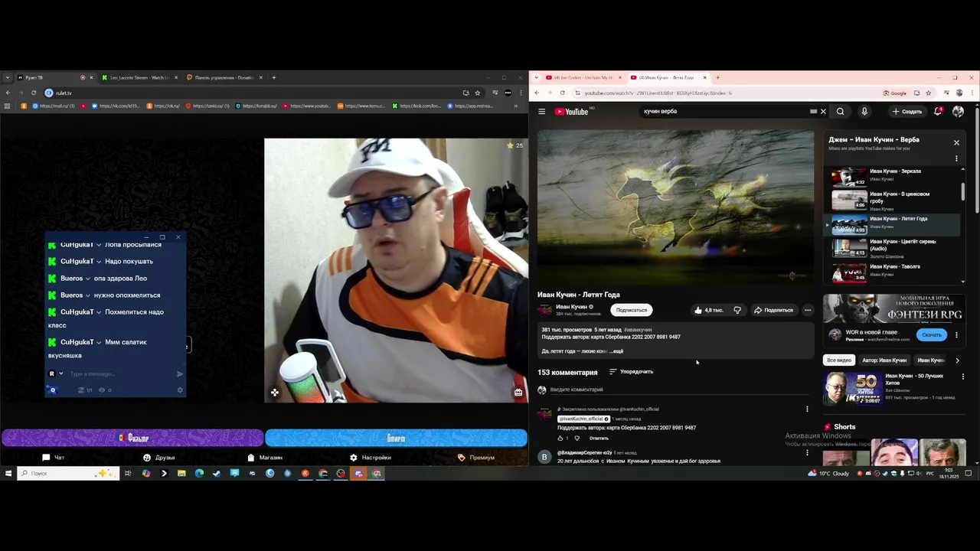The image size is (980, 551).
Task: Bookmark rulet.tv page with star
Action: 478,93
